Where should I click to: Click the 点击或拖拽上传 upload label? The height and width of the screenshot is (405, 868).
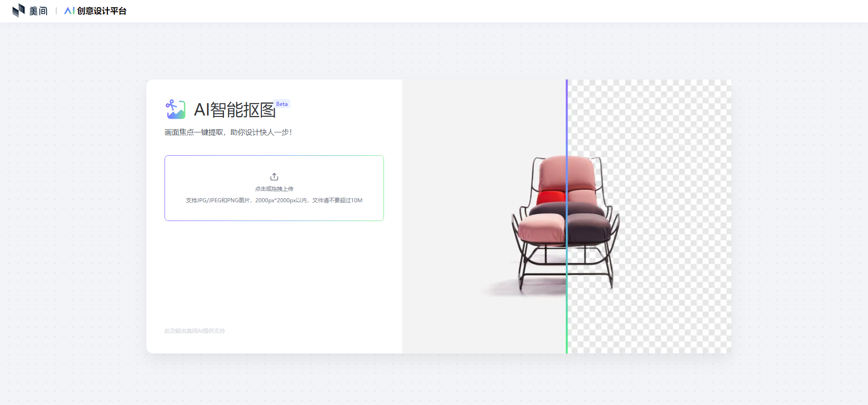274,189
